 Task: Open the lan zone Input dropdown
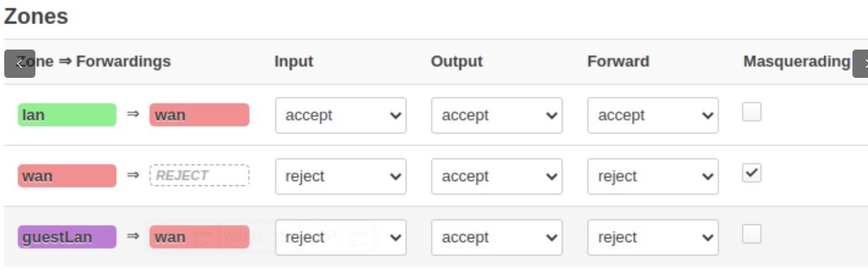(x=341, y=115)
